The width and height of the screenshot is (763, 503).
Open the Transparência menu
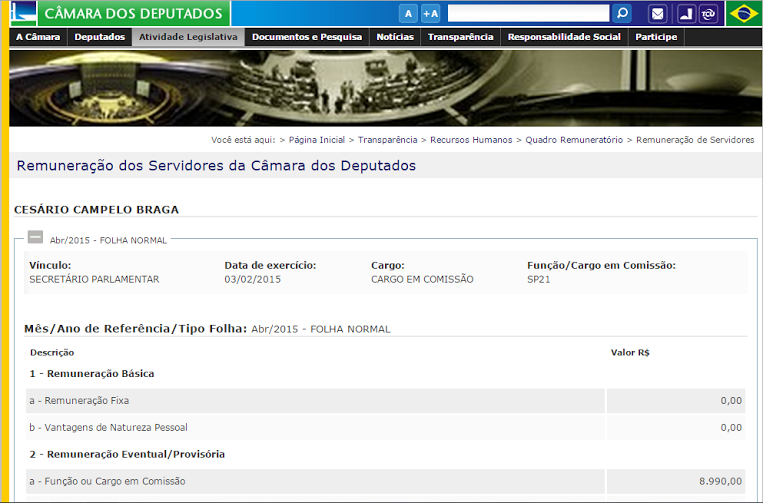tap(460, 37)
